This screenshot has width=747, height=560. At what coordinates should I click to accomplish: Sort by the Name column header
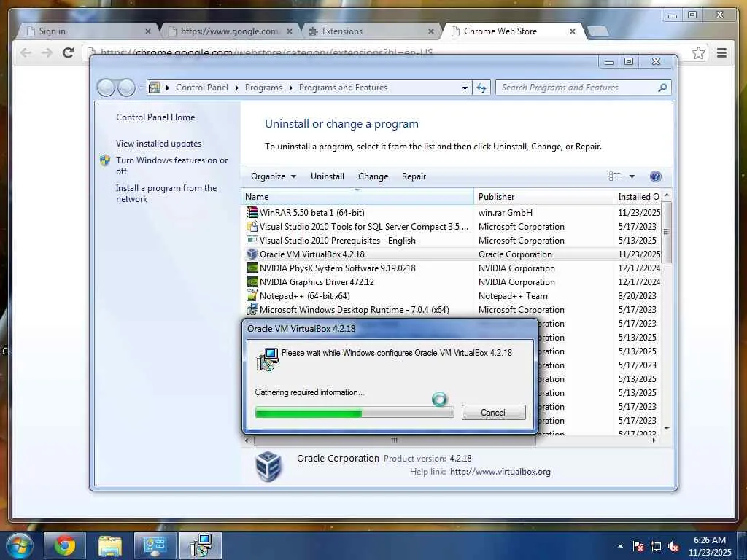point(357,197)
